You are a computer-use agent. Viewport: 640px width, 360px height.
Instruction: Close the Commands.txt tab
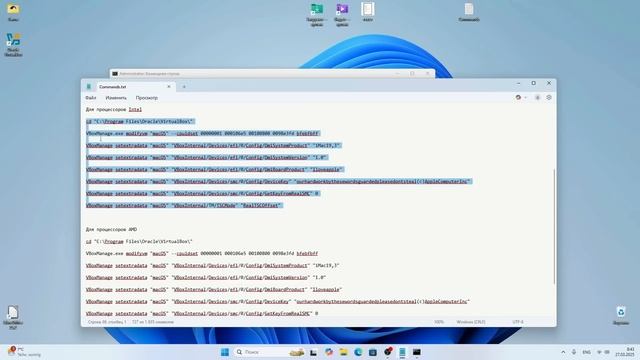pyautogui.click(x=169, y=87)
